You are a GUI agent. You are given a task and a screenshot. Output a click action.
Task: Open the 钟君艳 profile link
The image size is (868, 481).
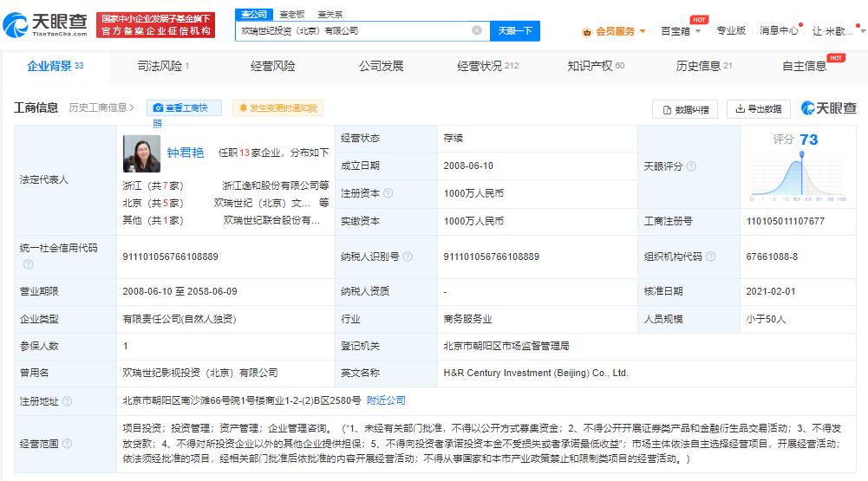[x=186, y=153]
